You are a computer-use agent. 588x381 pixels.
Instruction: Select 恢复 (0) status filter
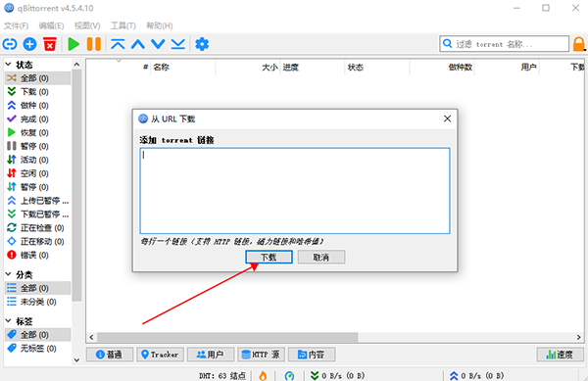pos(37,132)
